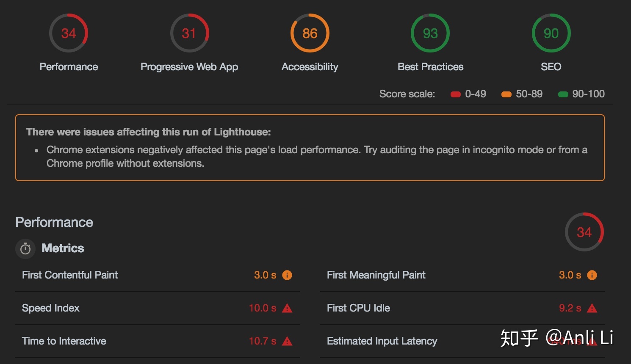Viewport: 631px width, 364px height.
Task: Select the Accessibility score gauge showing 86
Action: 310,33
